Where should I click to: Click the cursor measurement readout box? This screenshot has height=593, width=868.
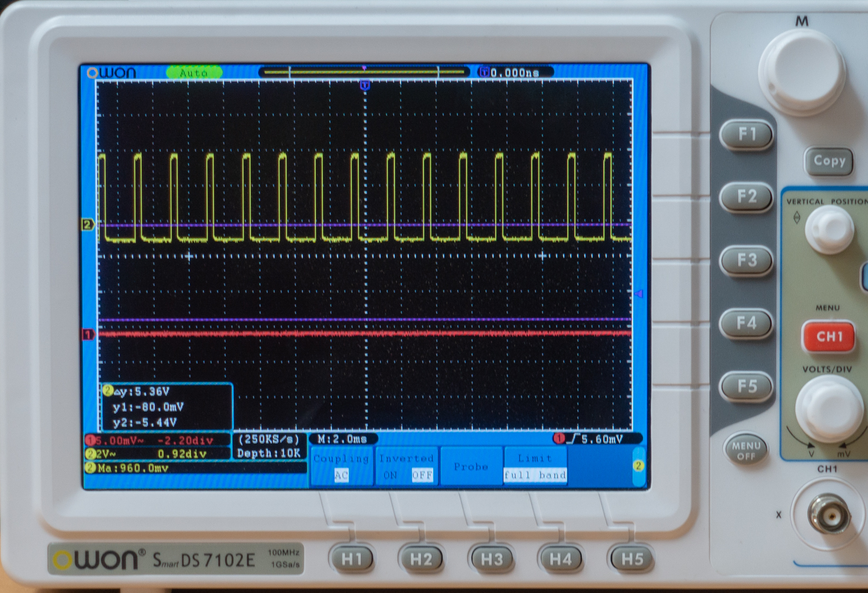(x=167, y=407)
